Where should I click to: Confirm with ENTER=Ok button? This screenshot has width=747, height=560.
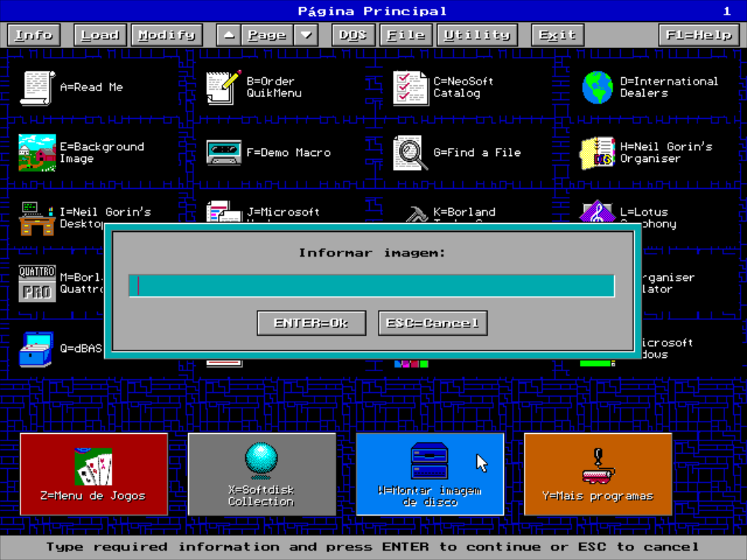pos(311,323)
